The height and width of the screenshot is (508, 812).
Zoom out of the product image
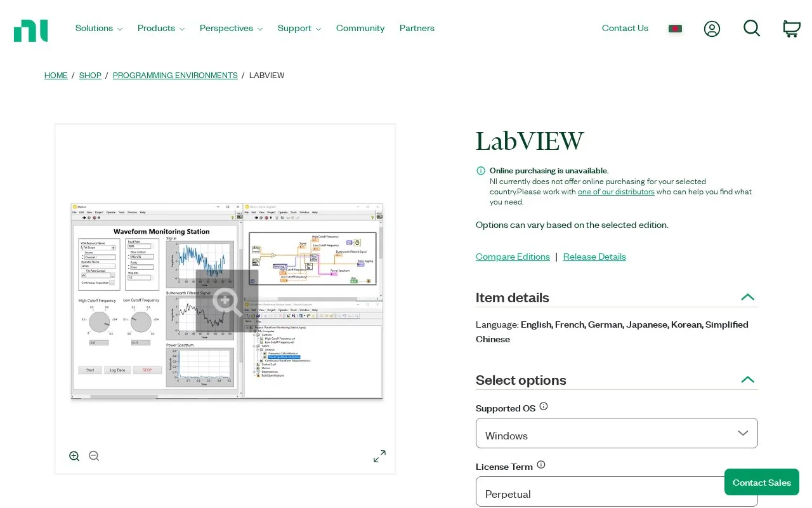(x=94, y=456)
